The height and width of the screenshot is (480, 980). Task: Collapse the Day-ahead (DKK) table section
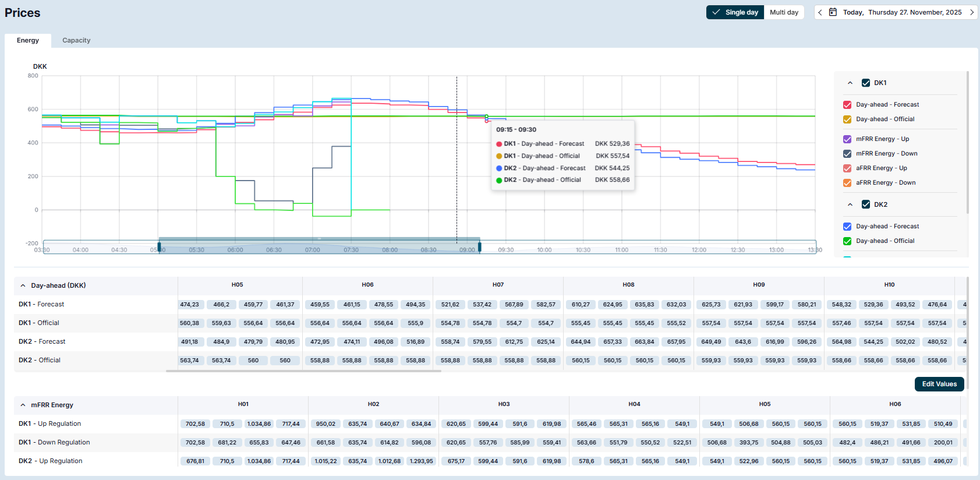pyautogui.click(x=23, y=285)
